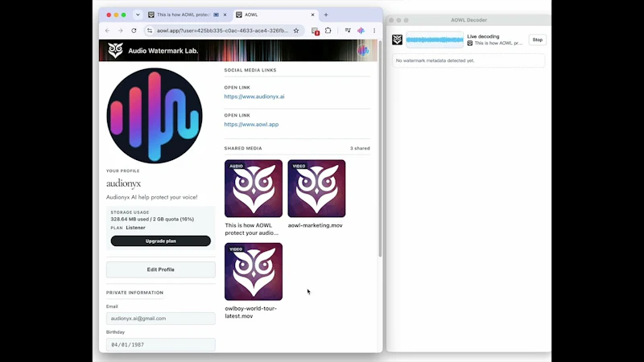The image size is (644, 362).
Task: Click the Birthday date field
Action: pyautogui.click(x=160, y=345)
